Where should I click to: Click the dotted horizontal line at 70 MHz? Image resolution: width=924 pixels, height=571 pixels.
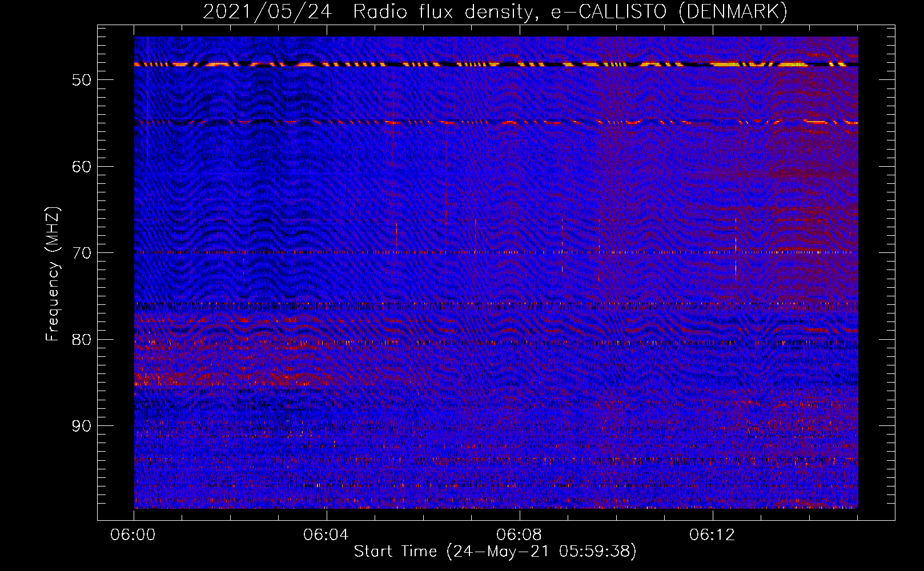tap(496, 252)
